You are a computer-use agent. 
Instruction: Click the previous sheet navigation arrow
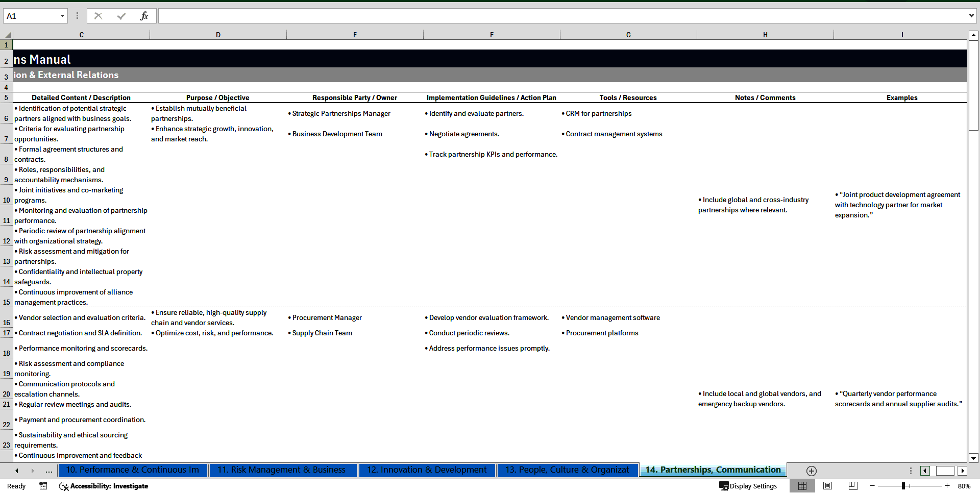coord(16,471)
